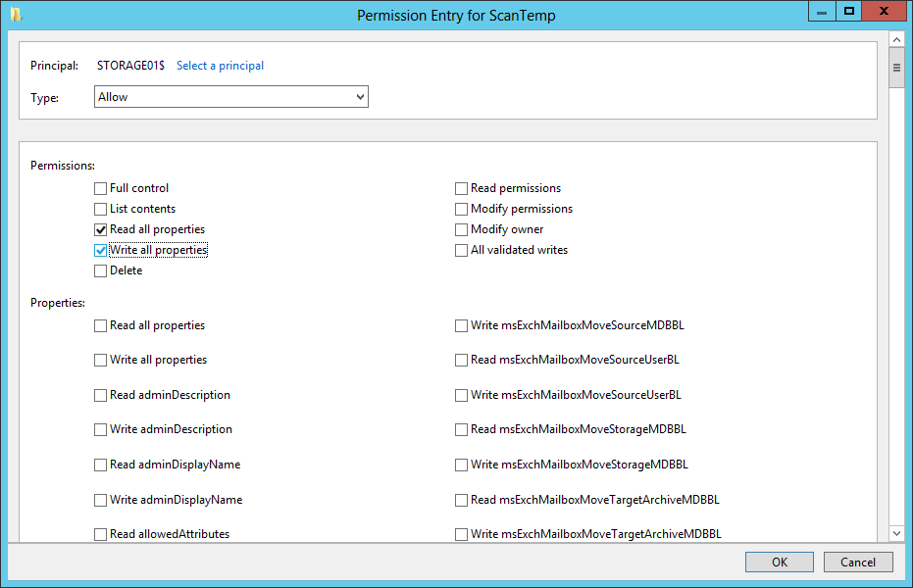913x588 pixels.
Task: Enable the Full control permission
Action: point(100,188)
